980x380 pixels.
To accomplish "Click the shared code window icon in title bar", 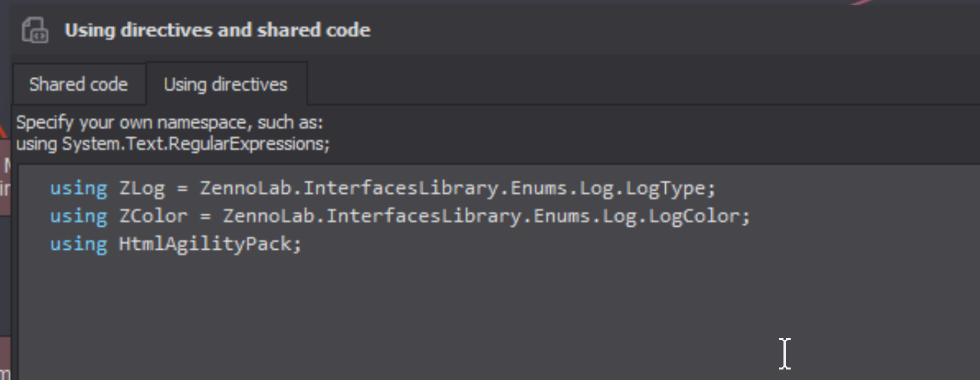I will coord(35,30).
